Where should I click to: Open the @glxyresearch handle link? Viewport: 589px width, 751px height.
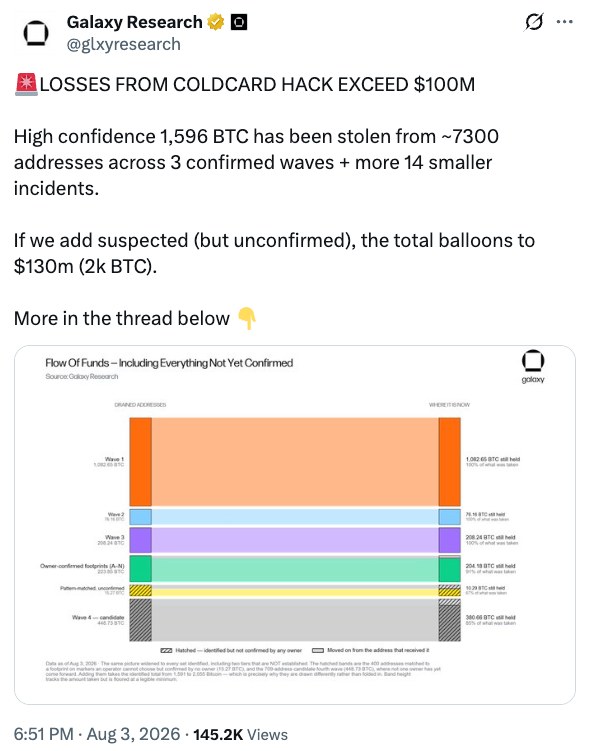click(x=124, y=44)
